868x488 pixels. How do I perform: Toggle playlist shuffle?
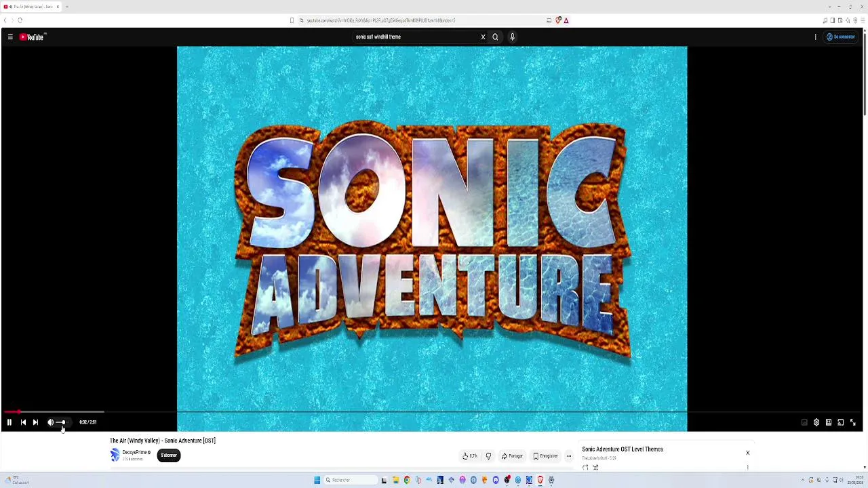click(595, 467)
